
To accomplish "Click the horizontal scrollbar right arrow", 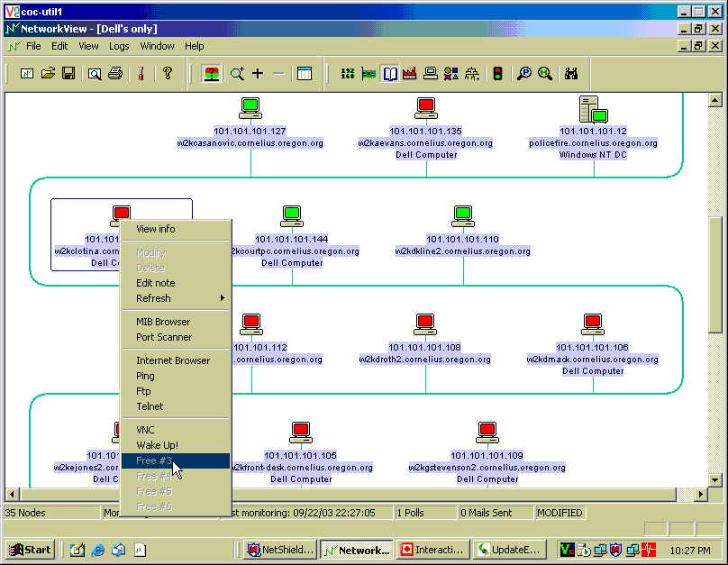I will tap(701, 495).
